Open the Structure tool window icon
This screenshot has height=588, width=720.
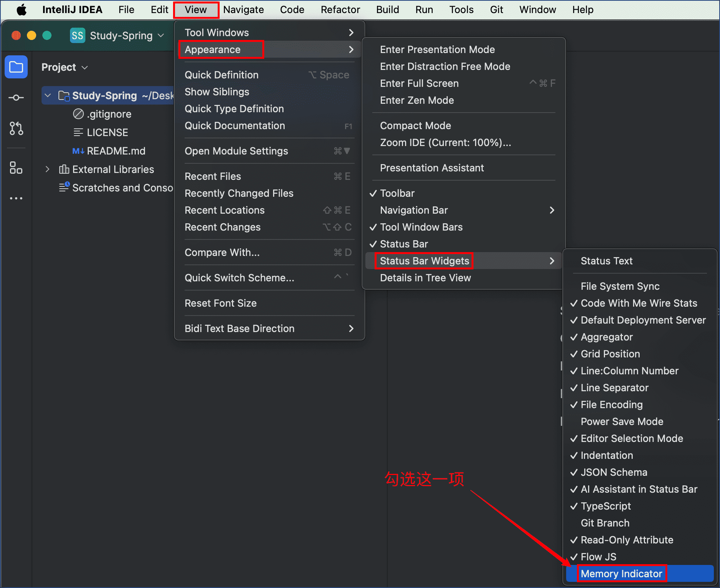(16, 168)
